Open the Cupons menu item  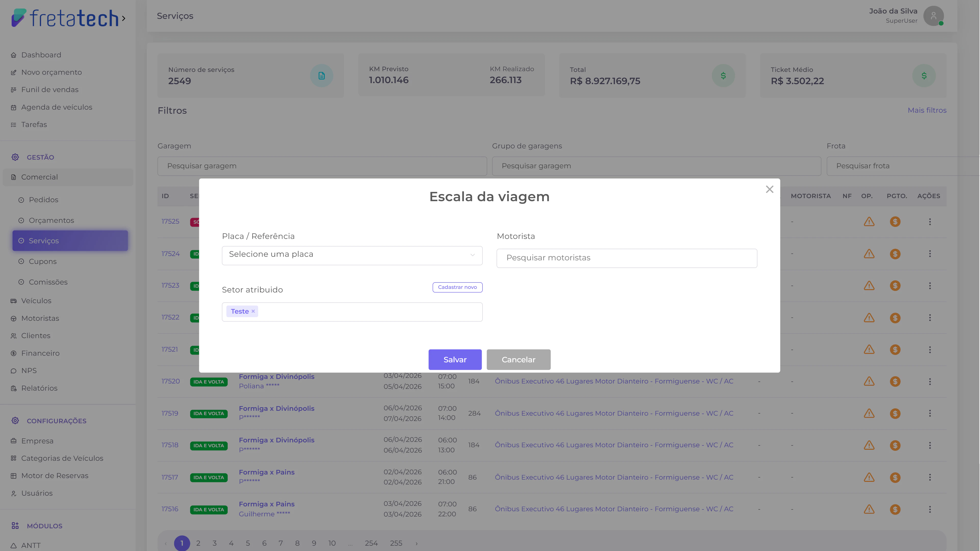(42, 261)
